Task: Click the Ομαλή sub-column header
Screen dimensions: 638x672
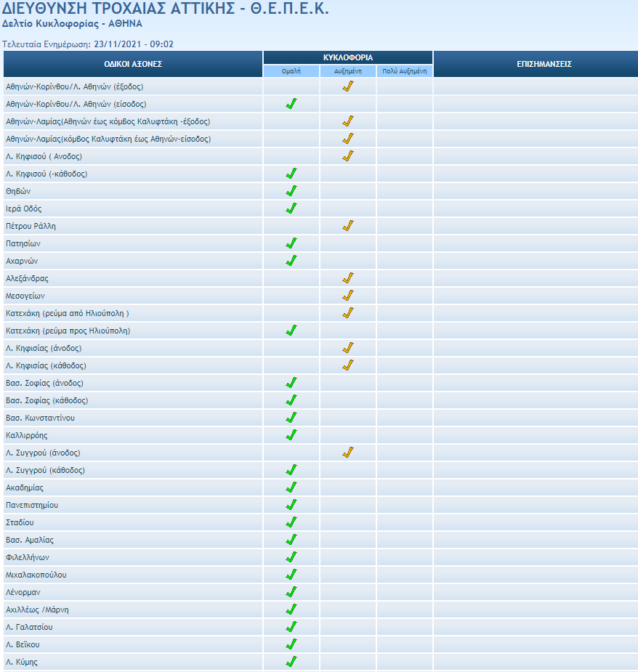Action: coord(291,71)
